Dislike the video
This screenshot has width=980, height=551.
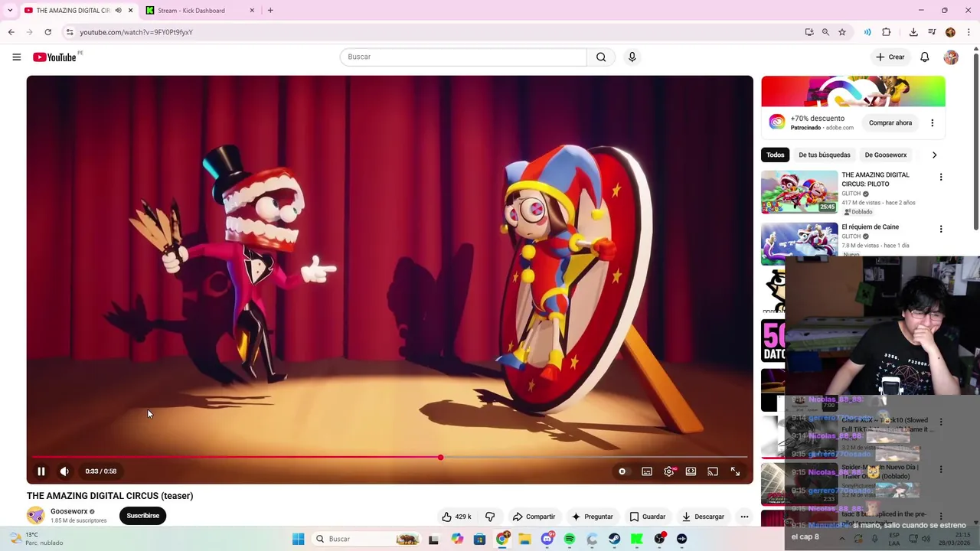pos(490,517)
